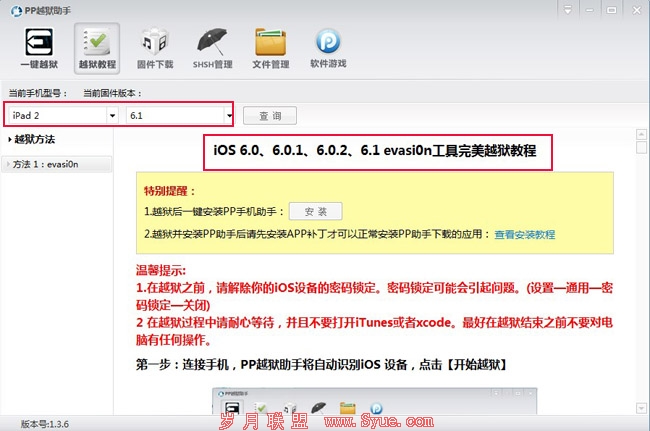Select the 越狱教程 tutorial icon
This screenshot has height=431, width=650.
pos(97,48)
